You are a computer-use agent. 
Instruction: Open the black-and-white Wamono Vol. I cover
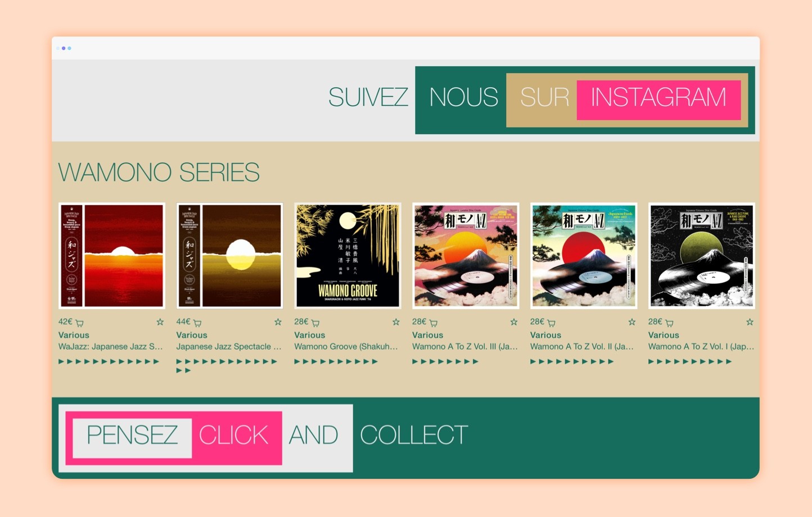pyautogui.click(x=701, y=256)
